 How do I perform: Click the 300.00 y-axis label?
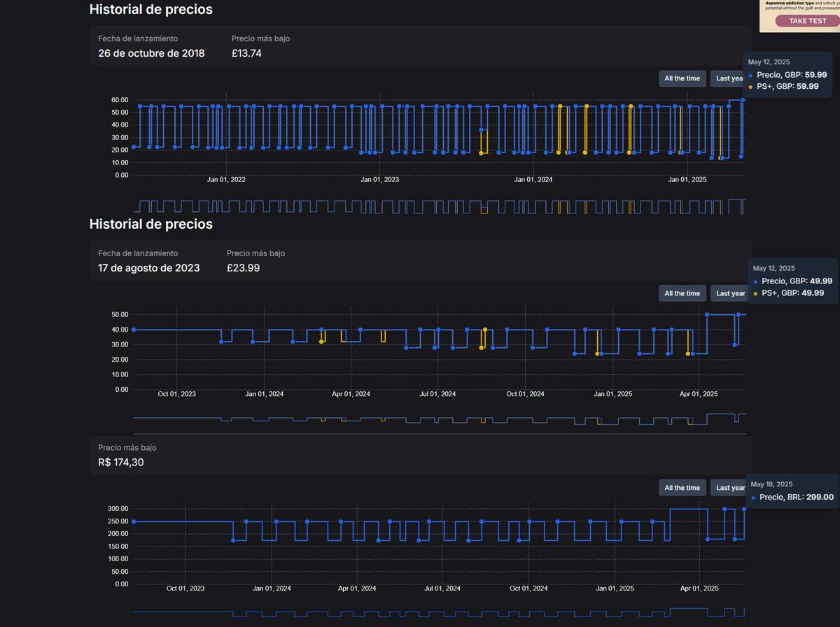pos(118,508)
